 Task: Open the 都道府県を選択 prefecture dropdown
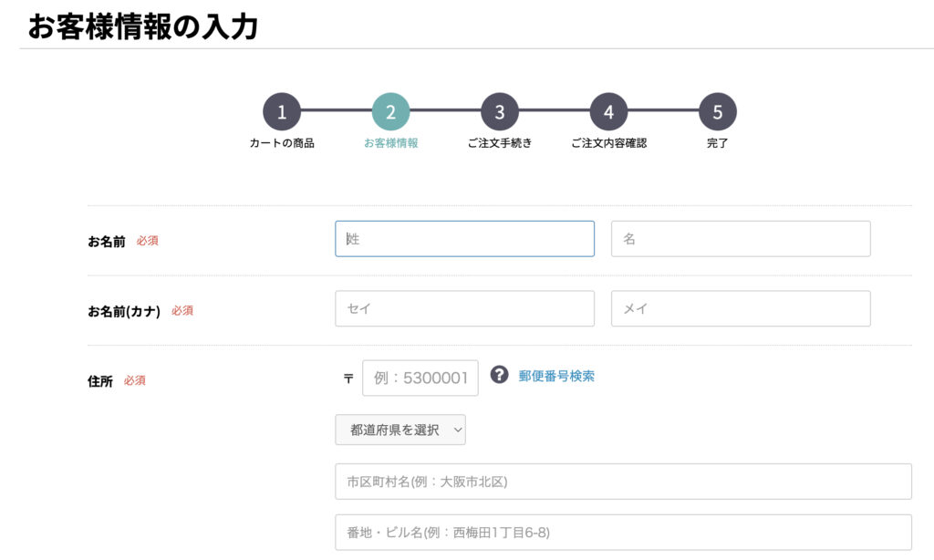coord(400,430)
